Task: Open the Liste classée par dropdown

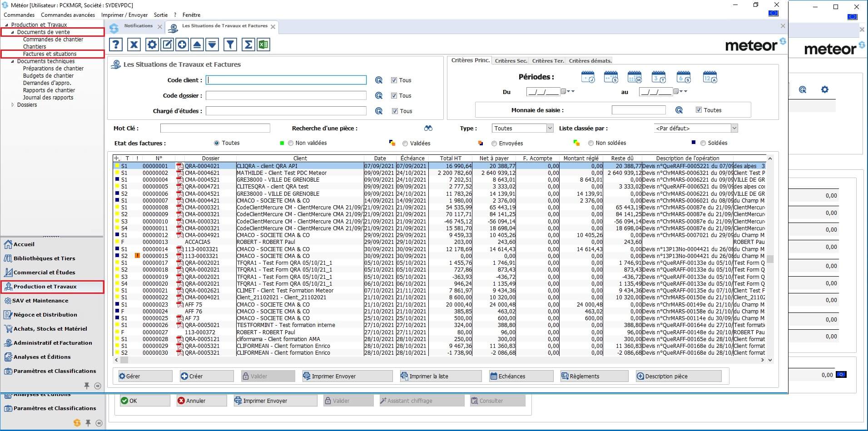Action: [734, 129]
